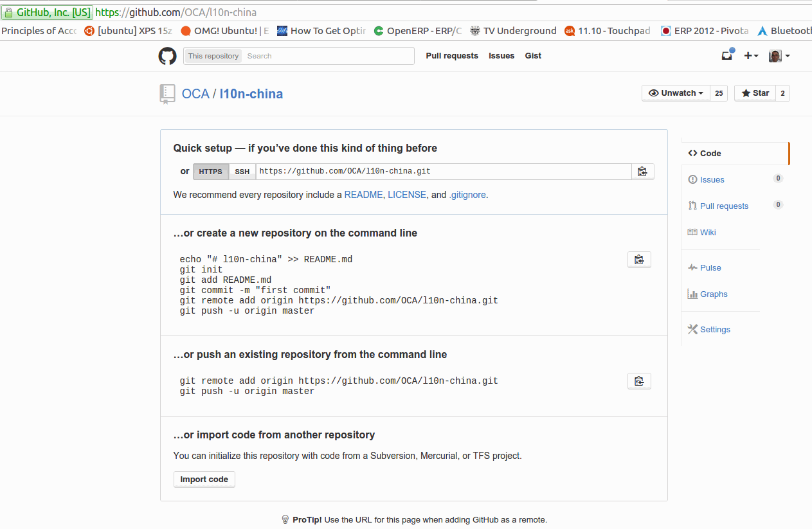Copy the clone URL to clipboard
Viewport: 812px width, 529px height.
pos(642,172)
